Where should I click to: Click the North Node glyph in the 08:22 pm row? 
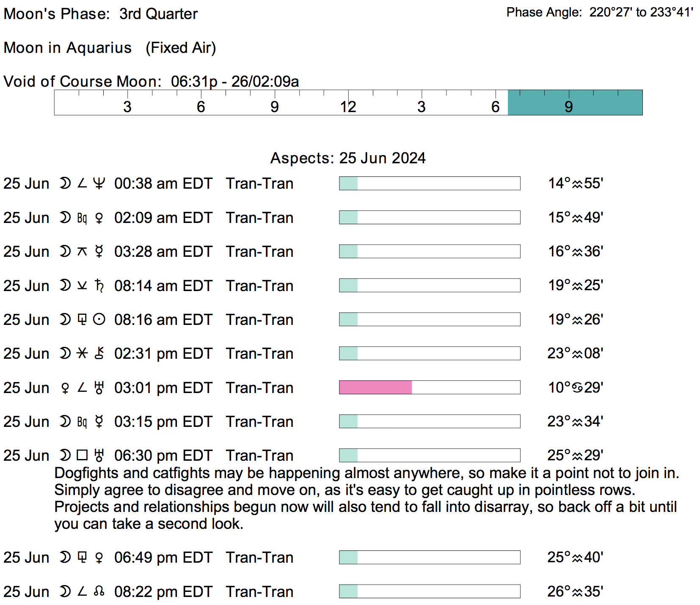coord(99,591)
